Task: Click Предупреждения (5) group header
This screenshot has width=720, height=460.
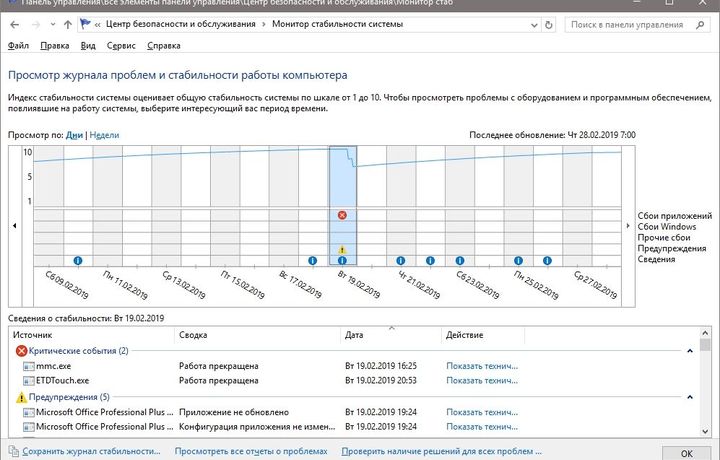Action: (x=69, y=397)
